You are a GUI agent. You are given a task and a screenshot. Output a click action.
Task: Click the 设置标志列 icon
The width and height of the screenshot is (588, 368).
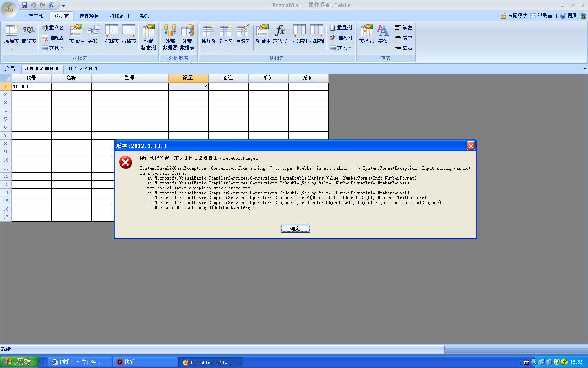click(x=148, y=37)
